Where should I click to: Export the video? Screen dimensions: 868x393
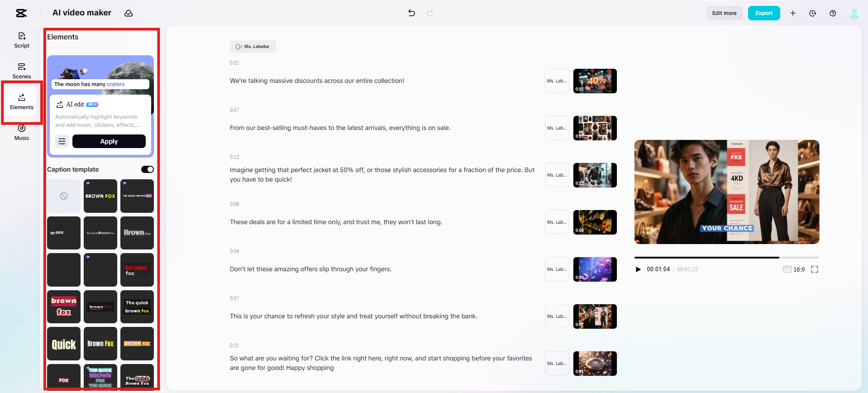tap(764, 13)
